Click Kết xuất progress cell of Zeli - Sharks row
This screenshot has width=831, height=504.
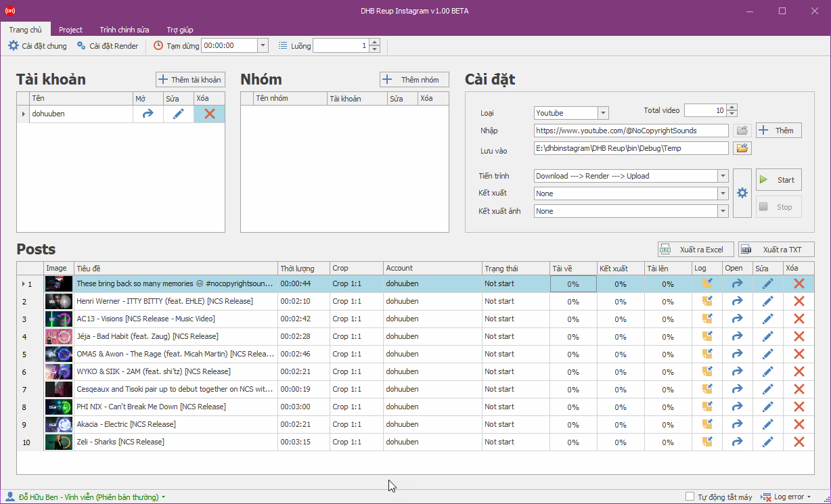point(621,442)
